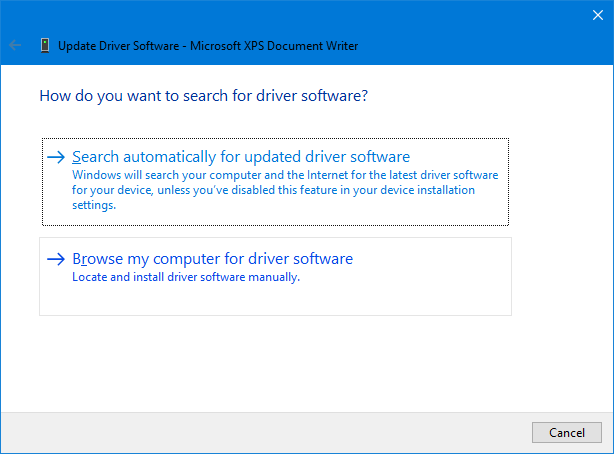614x454 pixels.
Task: Choose Browse my computer for driver software
Action: (x=275, y=276)
